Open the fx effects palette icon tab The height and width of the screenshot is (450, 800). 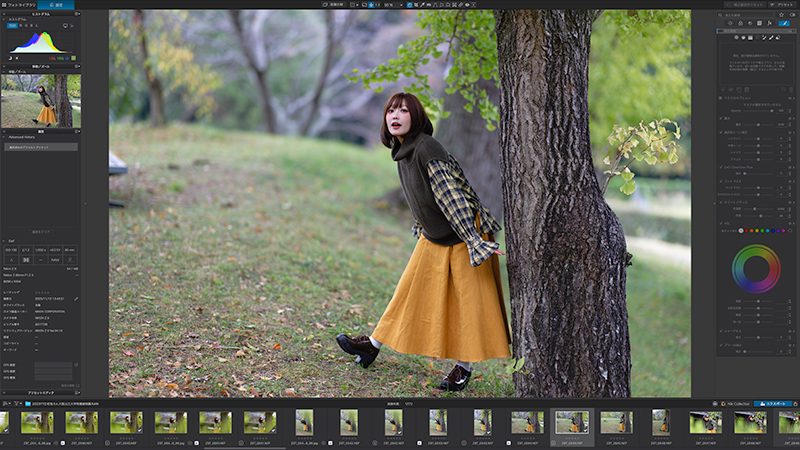pyautogui.click(x=769, y=23)
